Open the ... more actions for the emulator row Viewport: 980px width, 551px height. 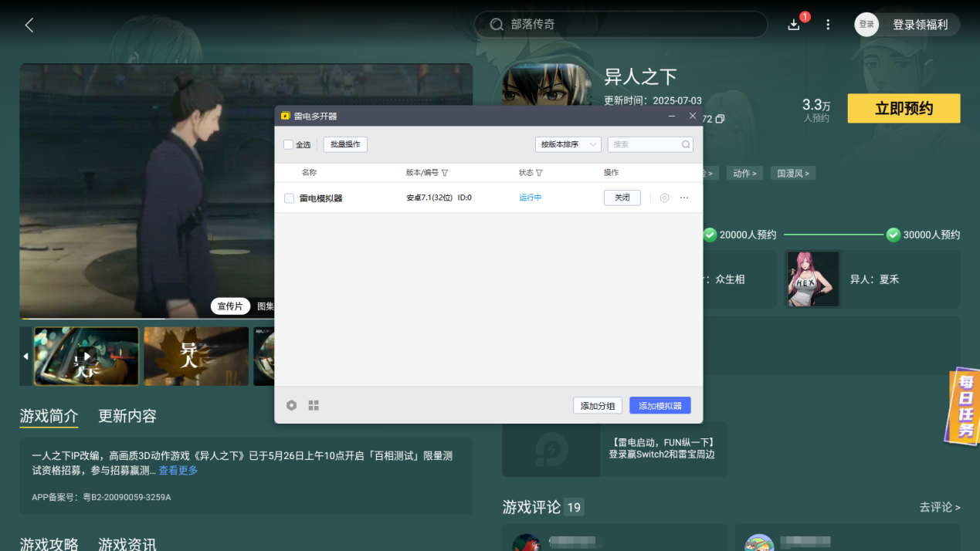click(x=683, y=198)
